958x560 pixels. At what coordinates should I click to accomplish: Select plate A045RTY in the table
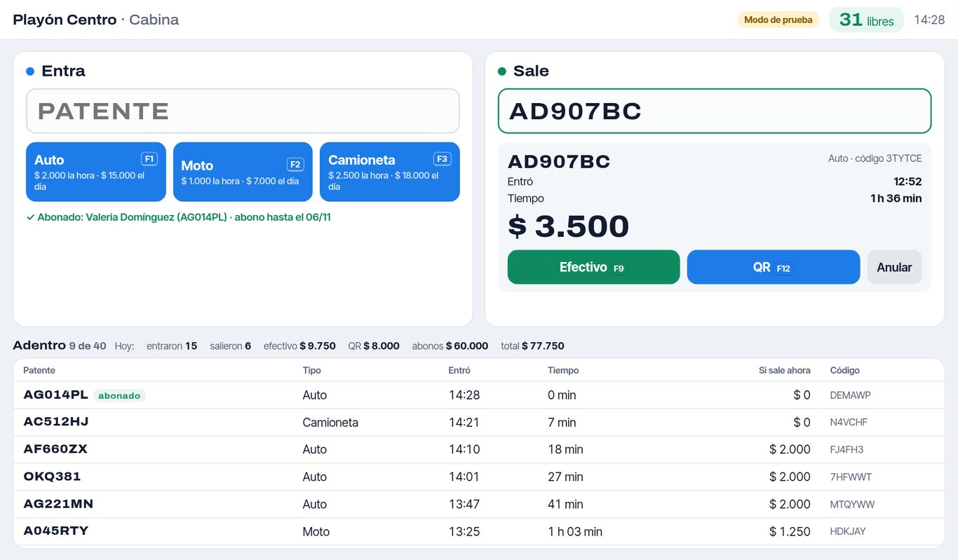[56, 531]
